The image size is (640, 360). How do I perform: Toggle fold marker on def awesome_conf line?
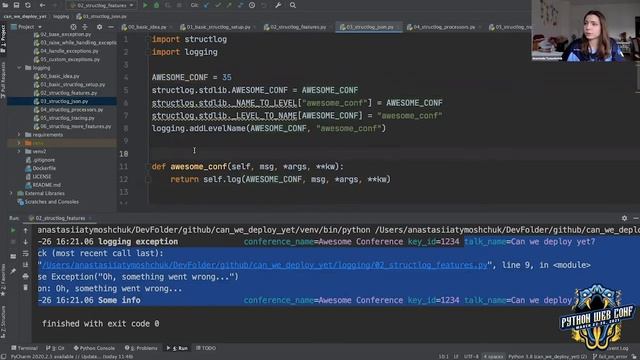pos(149,167)
